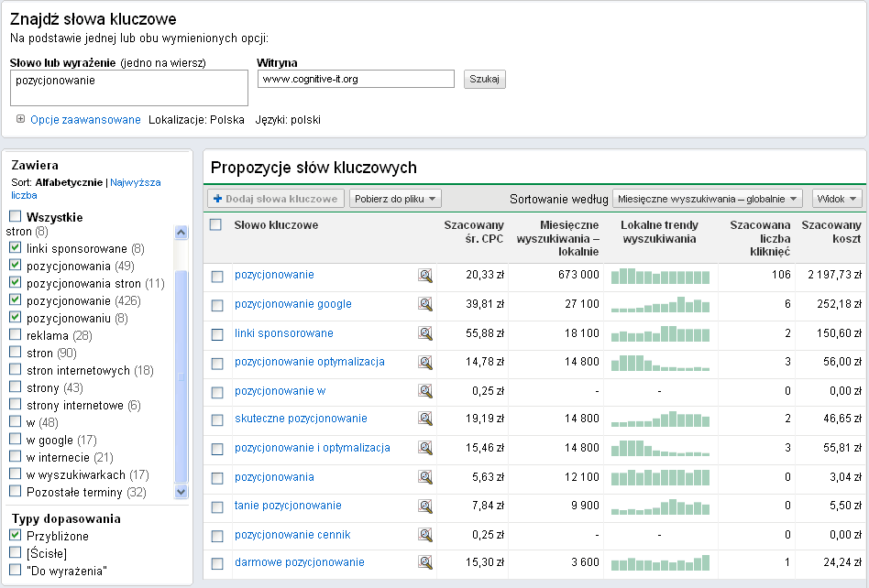Screen dimensions: 869x588
Task: Uncheck the 'linki sponsorowane' filter checkbox
Action: click(x=15, y=249)
